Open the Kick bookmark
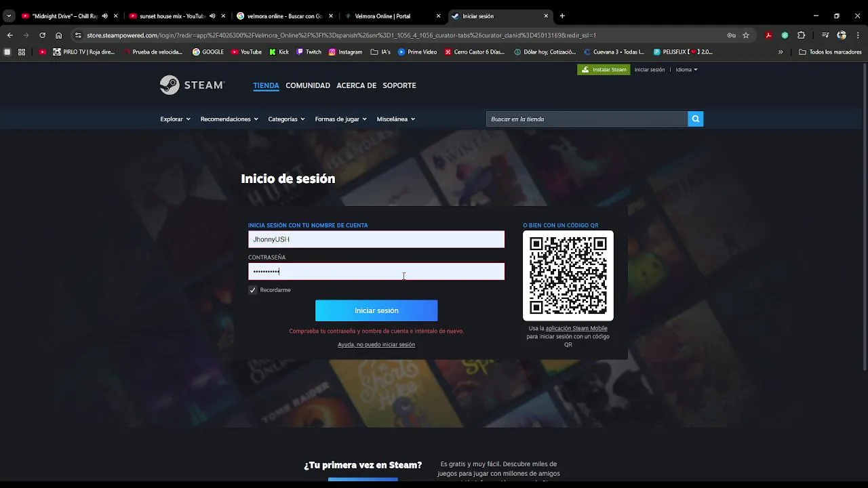 coord(279,52)
